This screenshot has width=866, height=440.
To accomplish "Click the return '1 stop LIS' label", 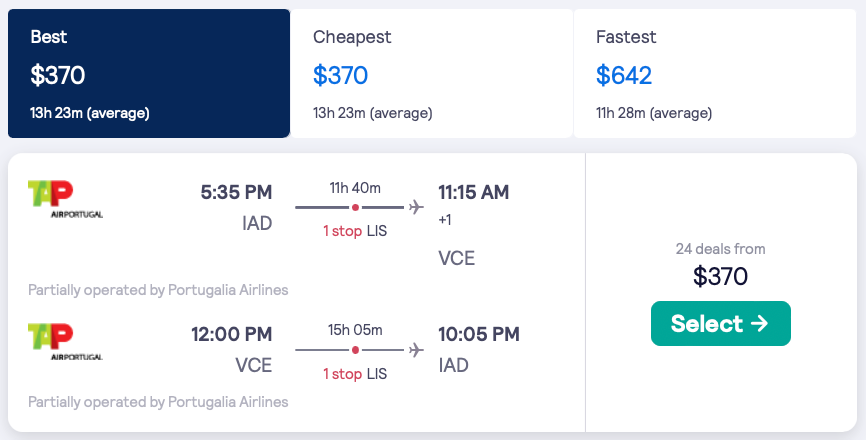I will click(355, 373).
